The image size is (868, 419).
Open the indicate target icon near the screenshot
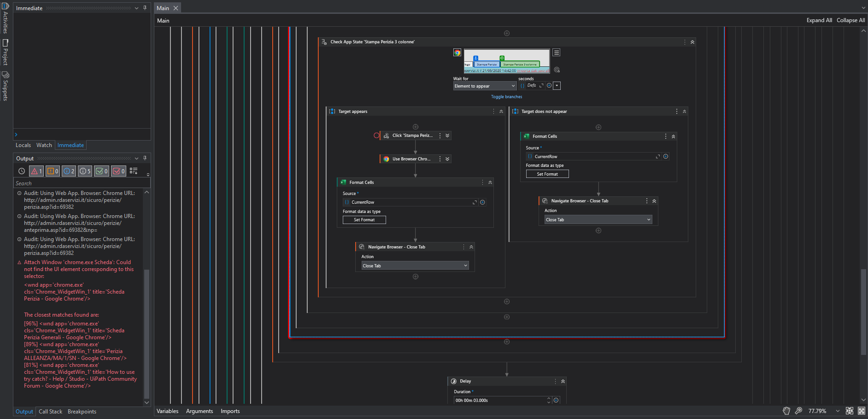(x=557, y=70)
